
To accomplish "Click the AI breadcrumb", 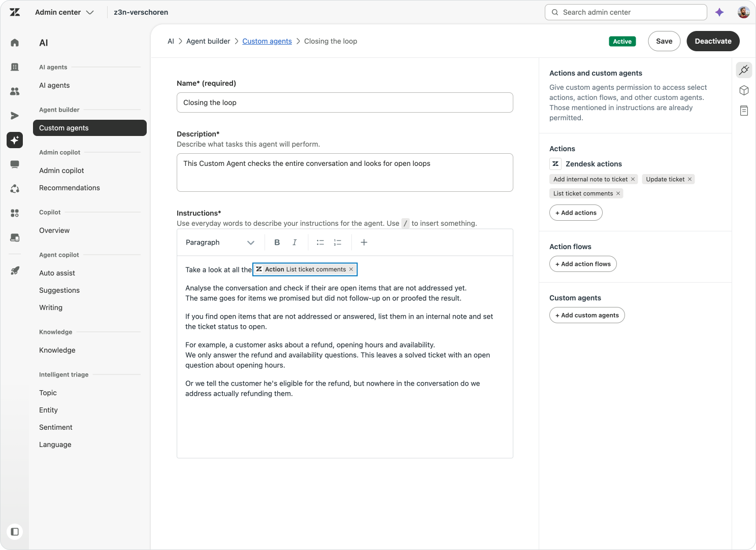I will click(x=171, y=41).
